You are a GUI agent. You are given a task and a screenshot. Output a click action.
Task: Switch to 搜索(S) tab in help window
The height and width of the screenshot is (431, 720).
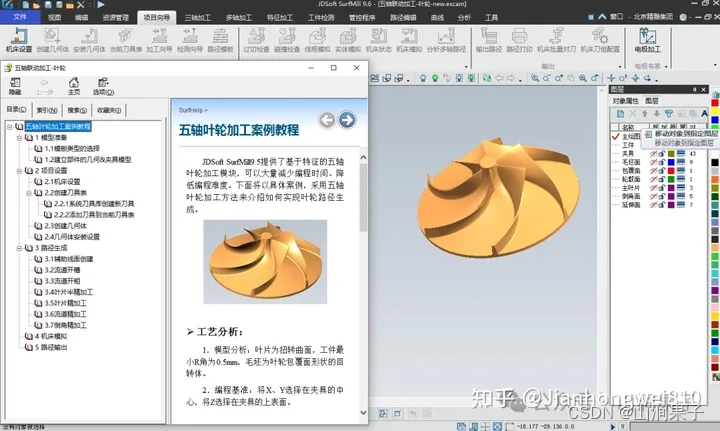click(77, 110)
